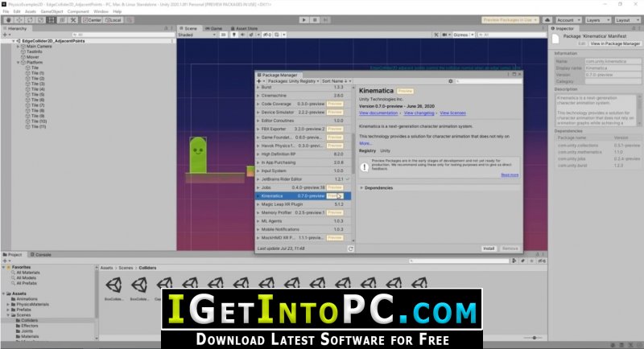This screenshot has height=349, width=644.
Task: Open the Component menu
Action: [x=78, y=11]
